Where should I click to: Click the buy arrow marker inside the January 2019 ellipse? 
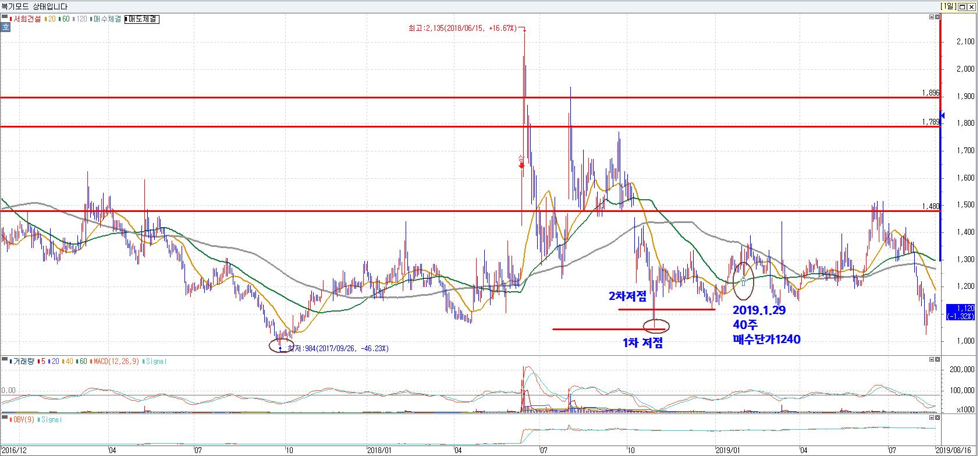(x=743, y=281)
